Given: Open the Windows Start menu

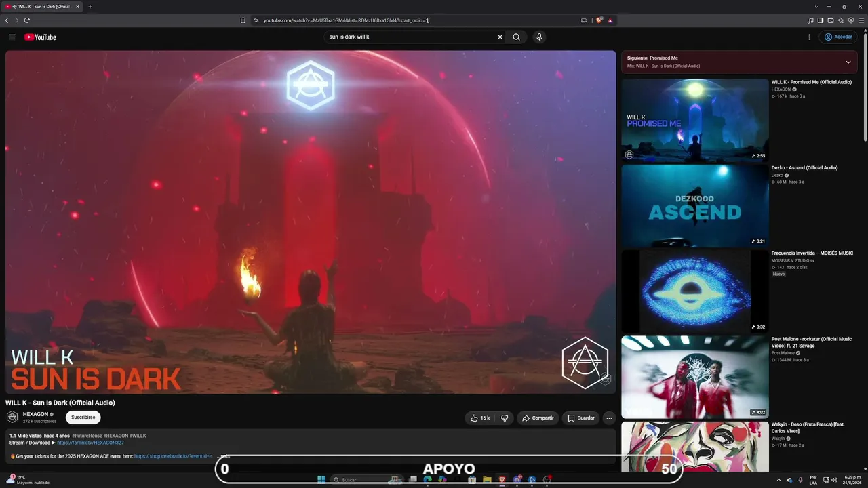Looking at the screenshot, I should [321, 480].
